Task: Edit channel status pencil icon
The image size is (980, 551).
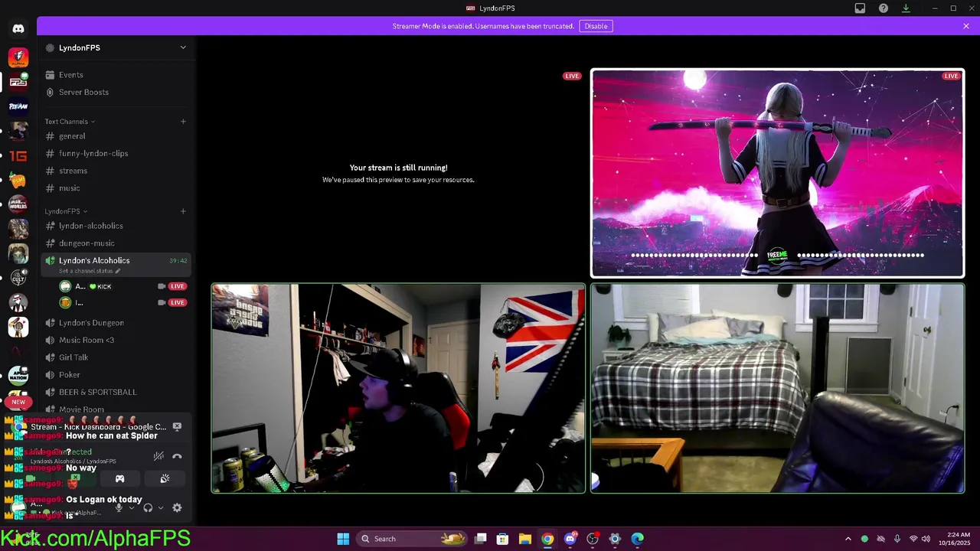Action: point(118,271)
